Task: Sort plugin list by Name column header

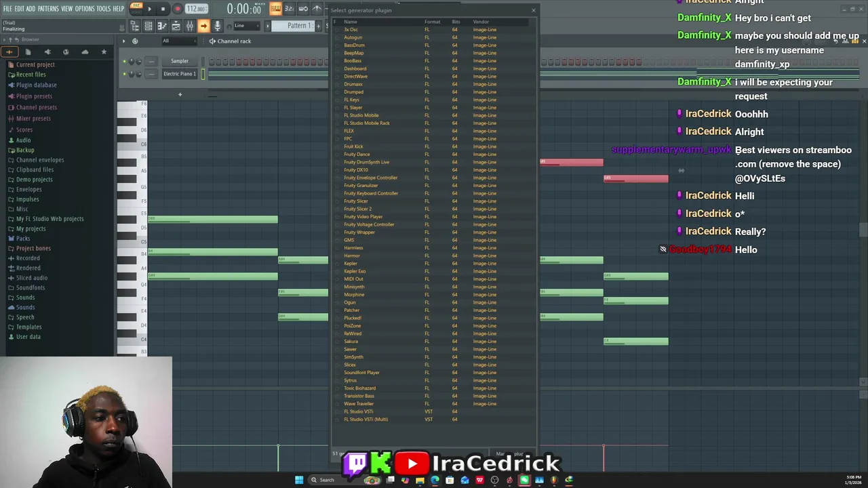Action: (351, 22)
